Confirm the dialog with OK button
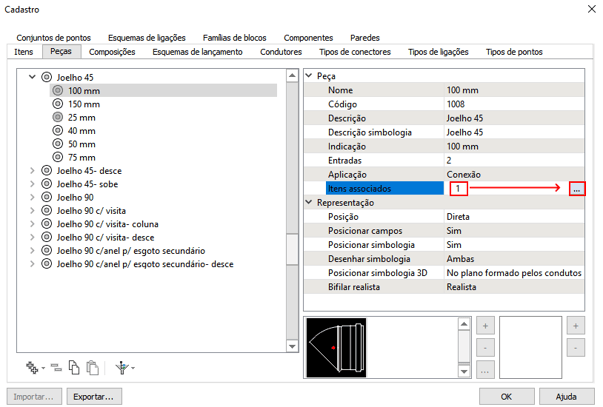603x407 pixels. click(507, 395)
